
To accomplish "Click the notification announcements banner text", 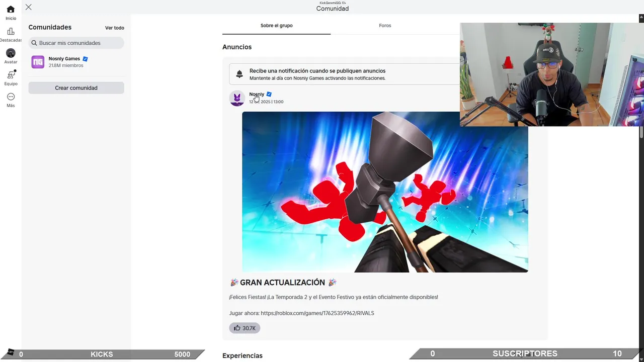I will 317,74.
